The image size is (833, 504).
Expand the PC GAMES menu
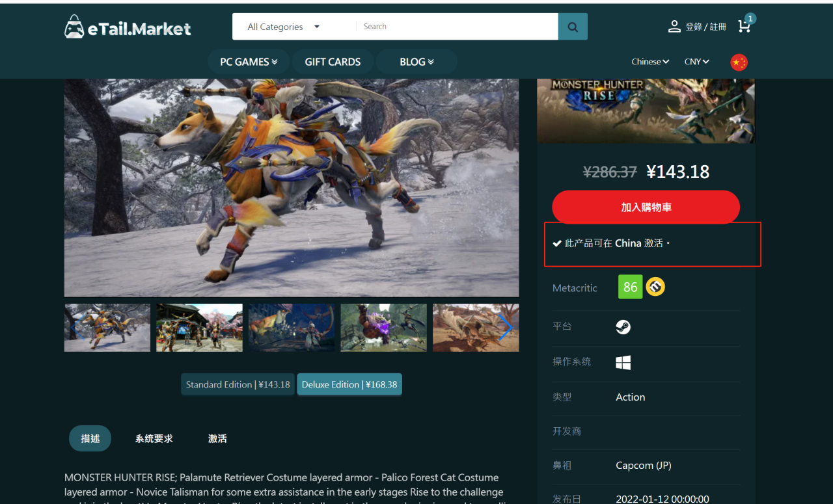pyautogui.click(x=249, y=62)
